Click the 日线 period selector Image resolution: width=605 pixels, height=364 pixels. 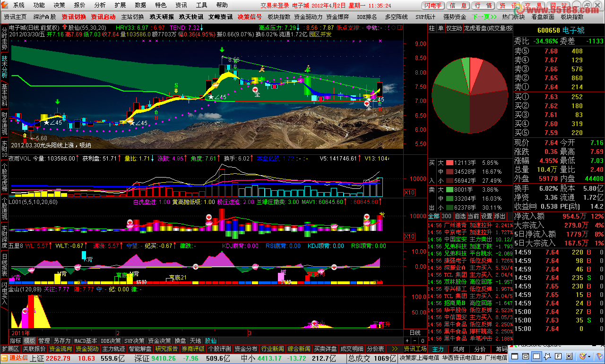pos(415,333)
